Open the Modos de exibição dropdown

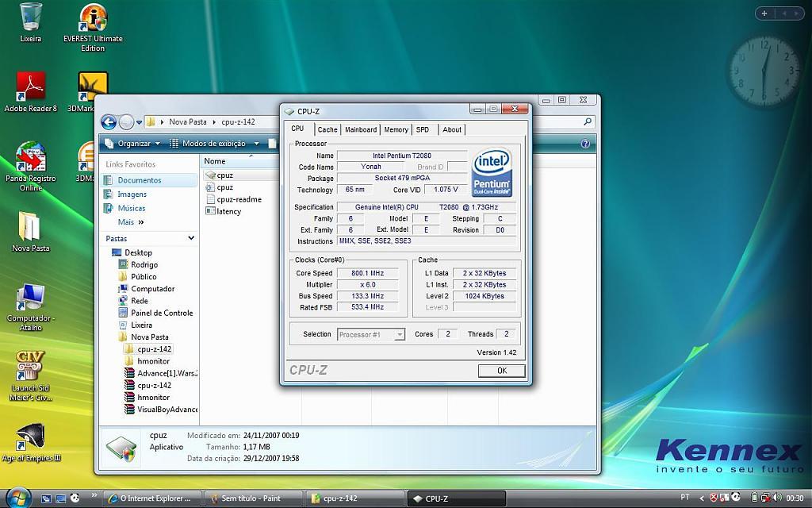[x=214, y=144]
